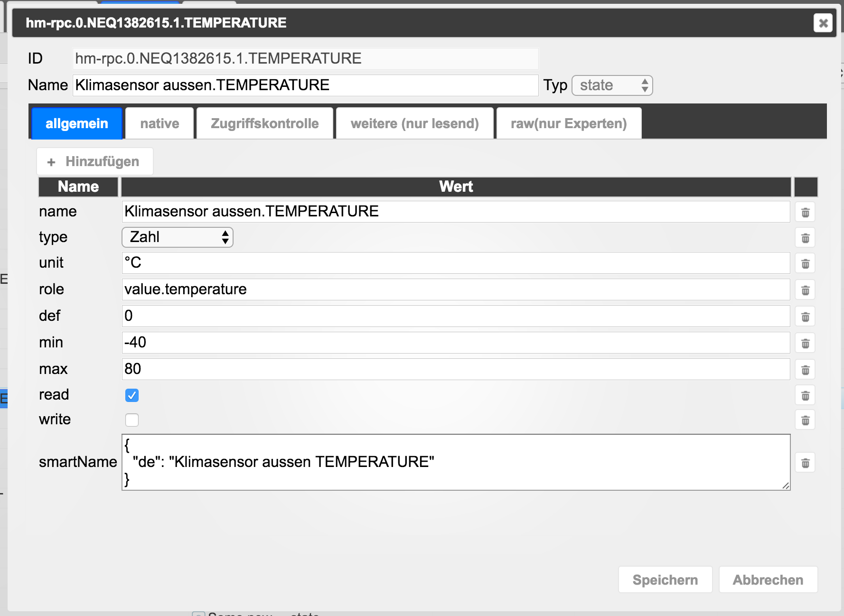Image resolution: width=844 pixels, height=616 pixels.
Task: Open the raw(nur Experten) tab
Action: 569,123
